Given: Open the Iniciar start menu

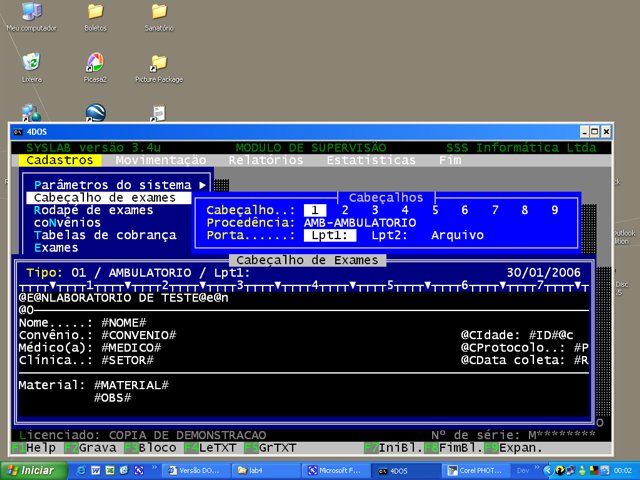Looking at the screenshot, I should (x=33, y=471).
